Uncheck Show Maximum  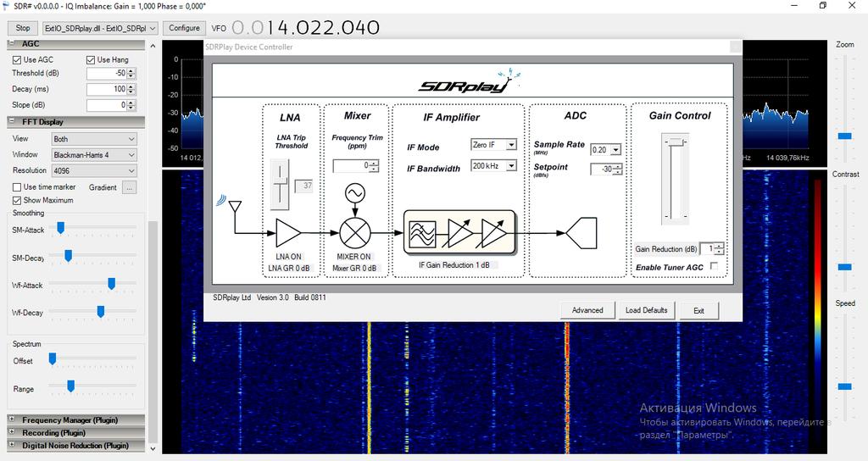click(17, 200)
